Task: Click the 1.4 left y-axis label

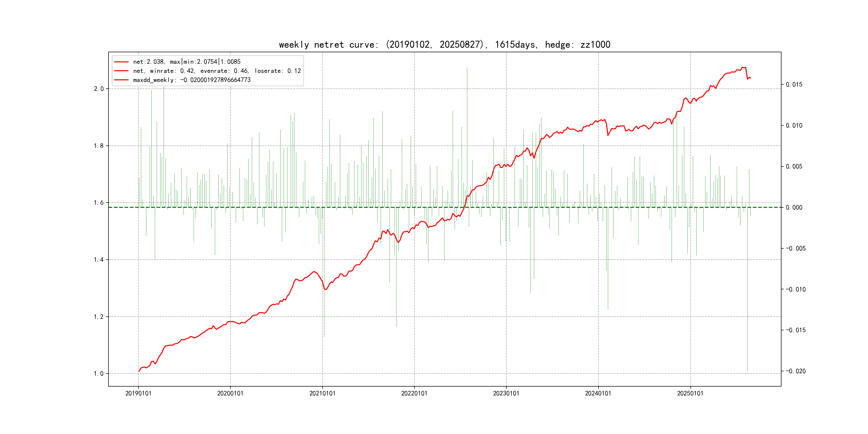Action: pyautogui.click(x=99, y=259)
